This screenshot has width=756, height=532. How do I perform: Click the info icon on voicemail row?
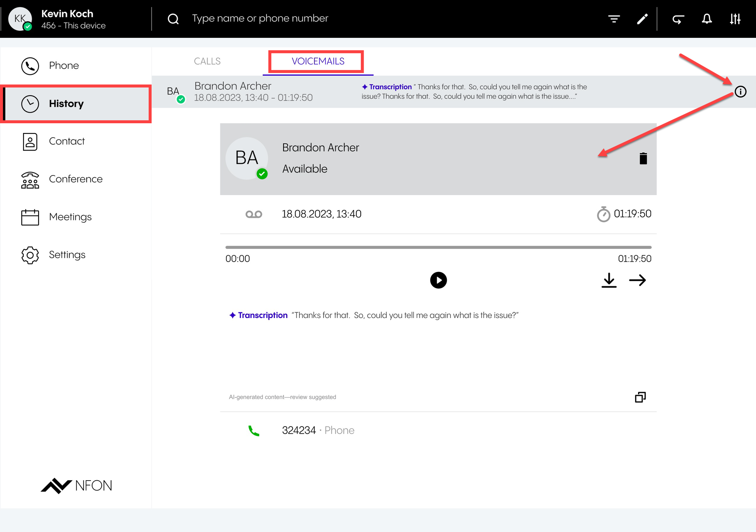point(740,92)
